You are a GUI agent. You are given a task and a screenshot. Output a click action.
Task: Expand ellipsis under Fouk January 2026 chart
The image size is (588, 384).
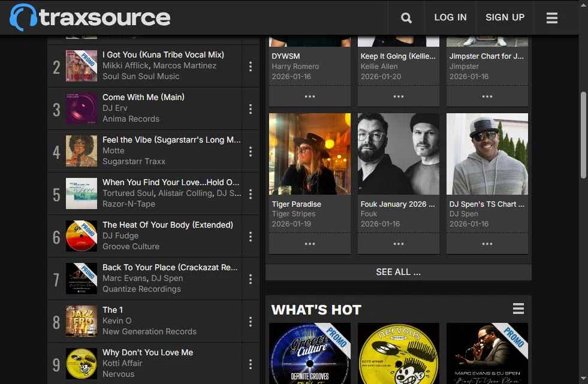(398, 244)
